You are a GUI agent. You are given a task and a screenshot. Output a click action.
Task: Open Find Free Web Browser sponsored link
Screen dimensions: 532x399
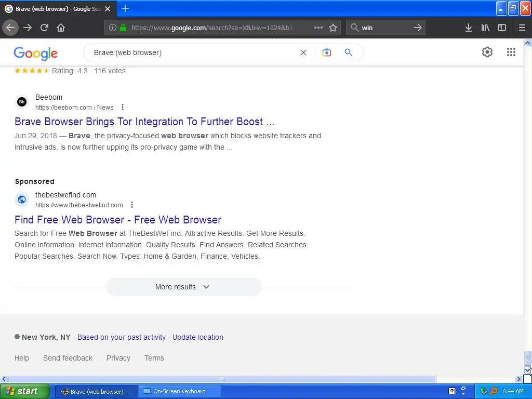[x=118, y=220]
